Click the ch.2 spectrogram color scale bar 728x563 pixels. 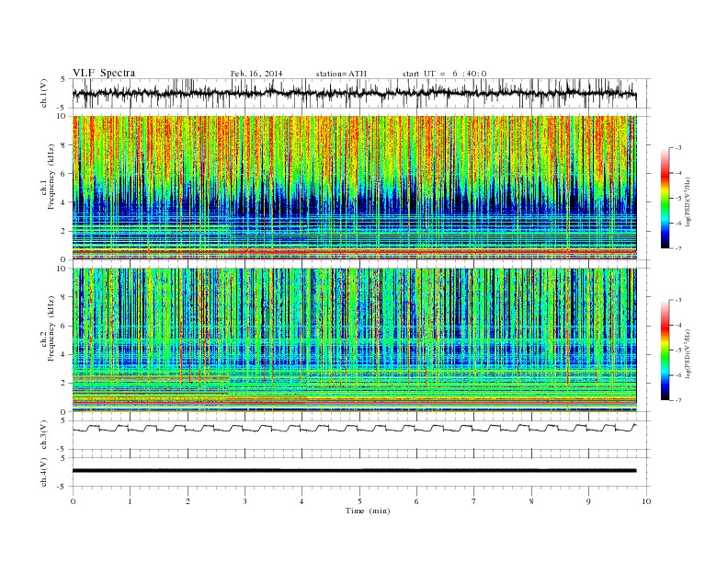point(665,350)
